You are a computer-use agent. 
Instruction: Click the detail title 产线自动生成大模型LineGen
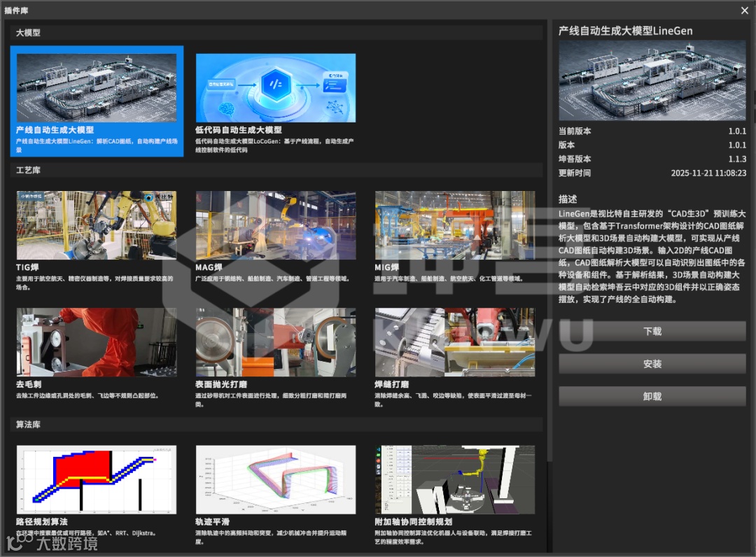tap(625, 31)
